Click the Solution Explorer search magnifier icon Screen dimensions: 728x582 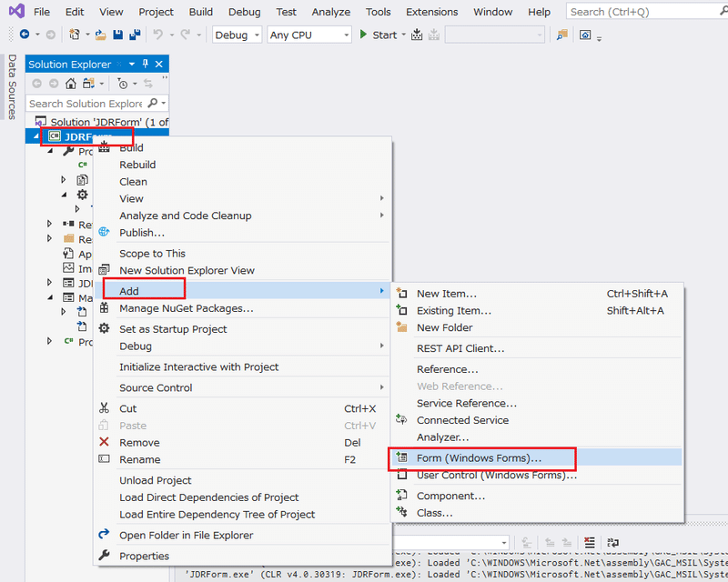pyautogui.click(x=153, y=103)
